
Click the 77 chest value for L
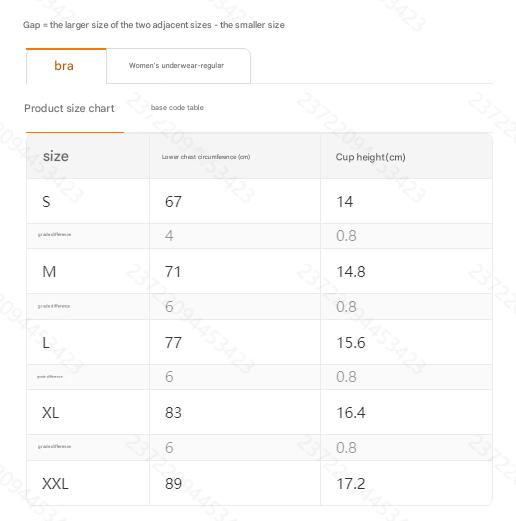coord(173,343)
